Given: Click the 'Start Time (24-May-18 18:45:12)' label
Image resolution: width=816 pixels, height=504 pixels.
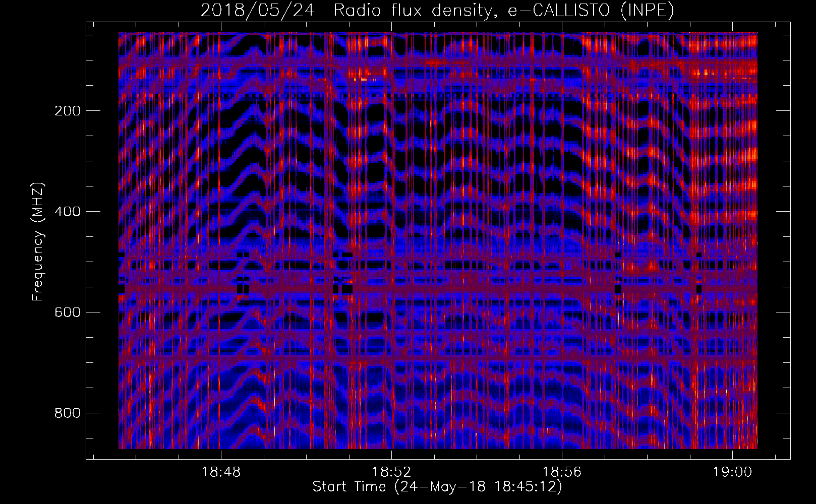Looking at the screenshot, I should [437, 487].
